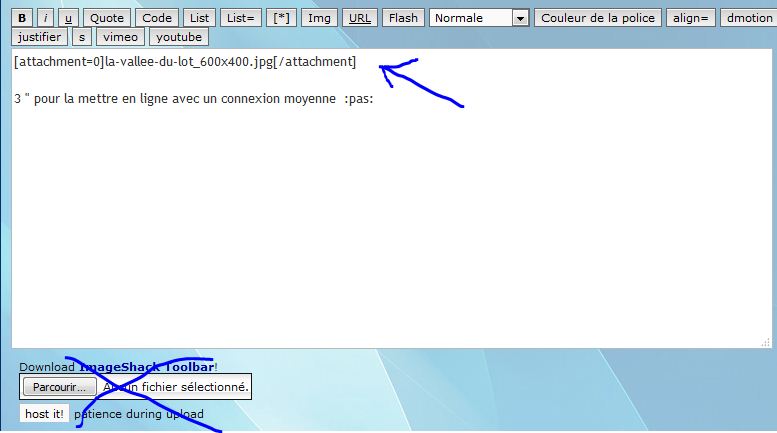Image resolution: width=777 pixels, height=433 pixels.
Task: Insert a dmotion video tag
Action: 749,18
